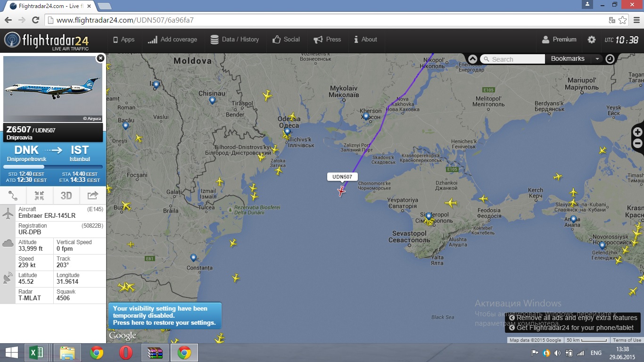
Task: Collapse the search bar with the up chevron
Action: coord(472,59)
